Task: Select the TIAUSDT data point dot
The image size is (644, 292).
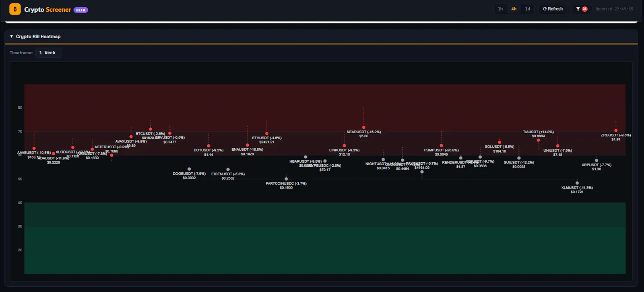Action: [538, 140]
